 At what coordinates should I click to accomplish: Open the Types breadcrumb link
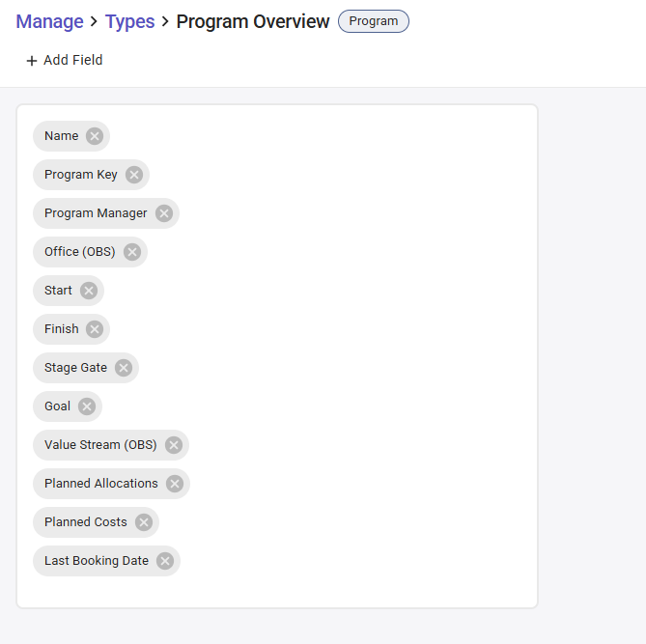129,21
